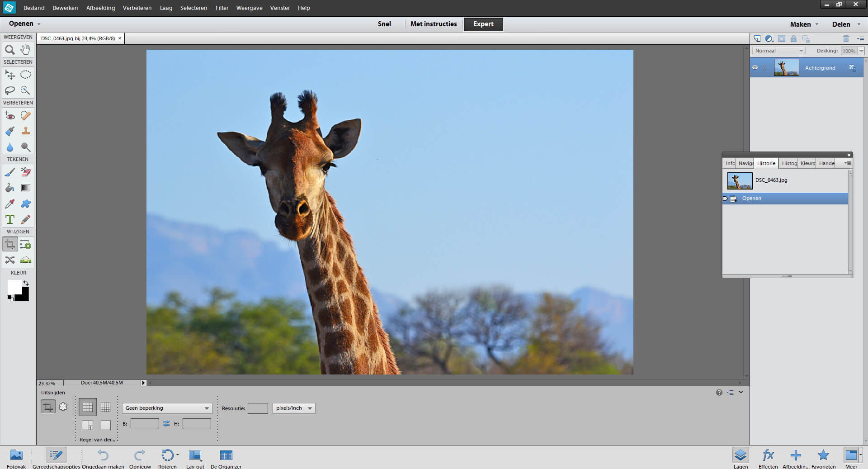Switch to the Historie panel tab

click(766, 163)
